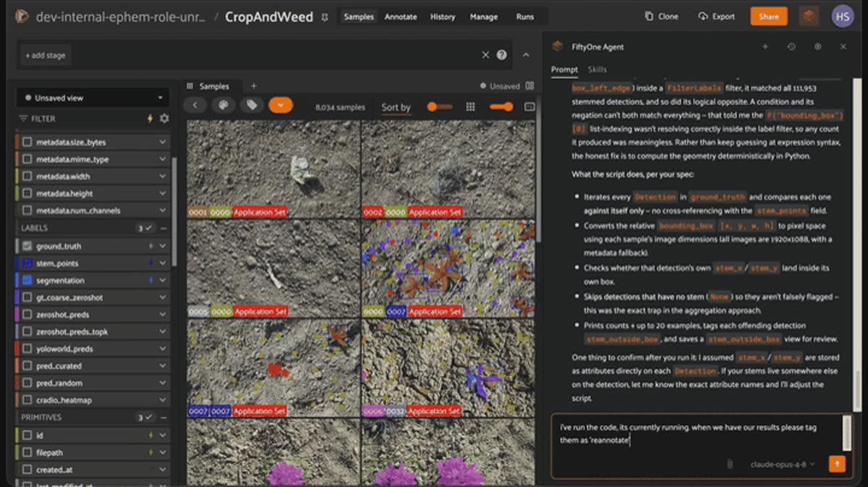This screenshot has width=868, height=487.
Task: Toggle the stem_points checkbox
Action: pyautogui.click(x=27, y=263)
